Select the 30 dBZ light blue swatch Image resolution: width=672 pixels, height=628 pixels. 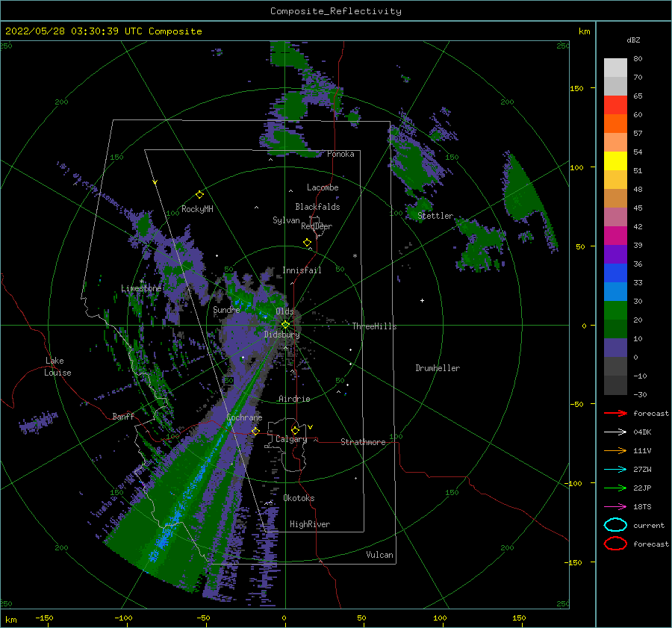[x=615, y=291]
